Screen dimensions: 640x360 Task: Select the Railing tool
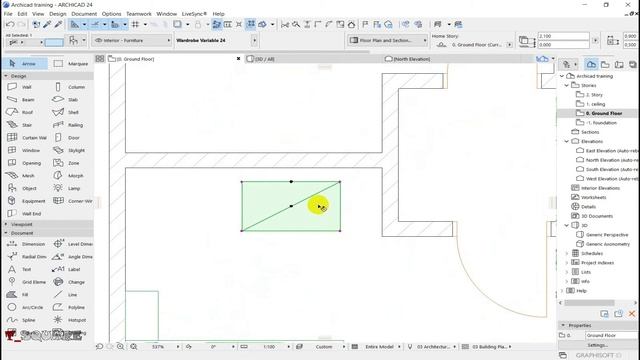(70, 125)
